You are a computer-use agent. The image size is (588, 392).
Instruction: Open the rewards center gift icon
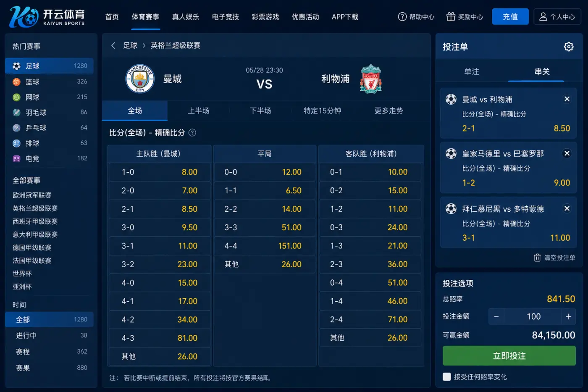point(451,17)
